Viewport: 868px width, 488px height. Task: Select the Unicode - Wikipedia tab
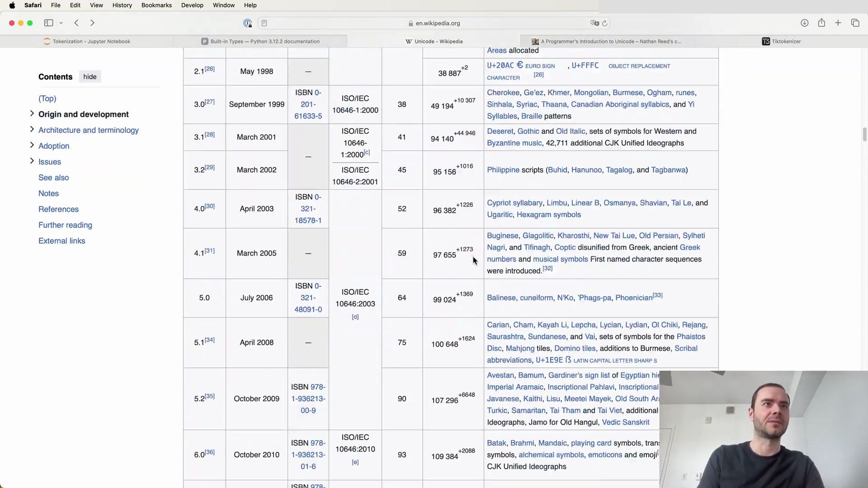point(434,41)
